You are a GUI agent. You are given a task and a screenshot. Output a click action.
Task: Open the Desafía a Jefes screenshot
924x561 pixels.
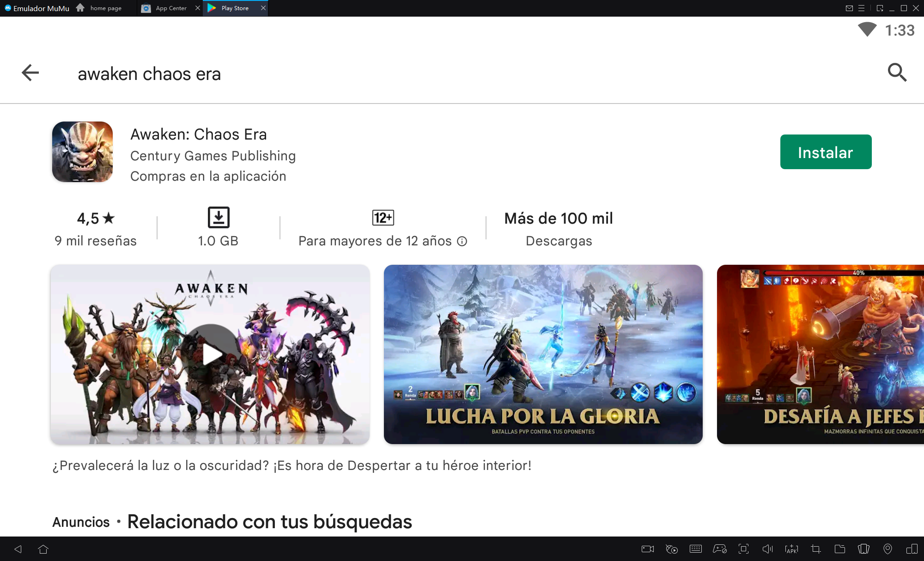[820, 354]
